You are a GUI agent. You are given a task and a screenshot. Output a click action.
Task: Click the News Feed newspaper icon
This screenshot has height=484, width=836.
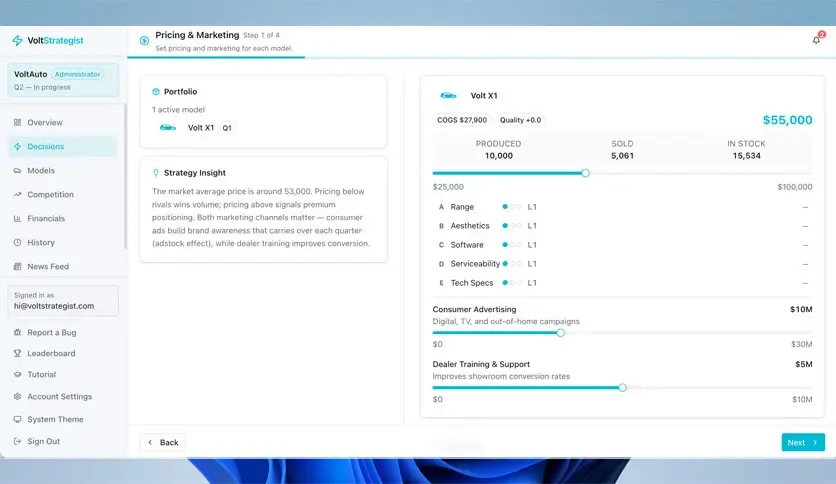coord(18,267)
